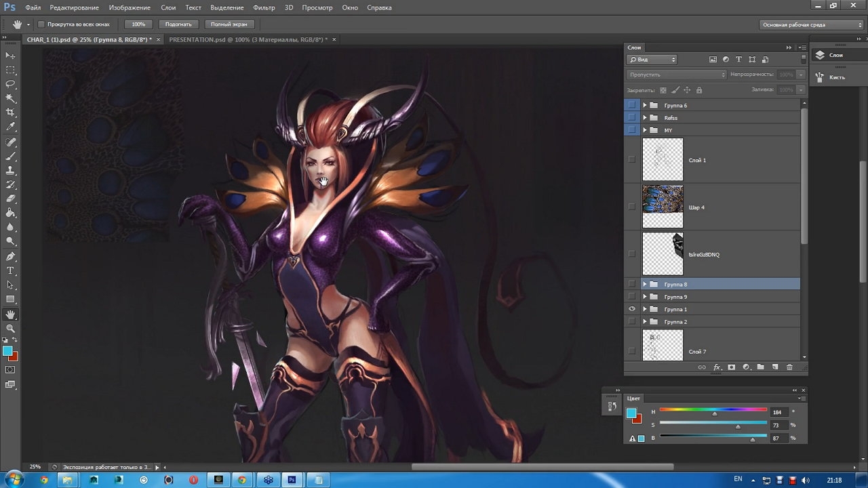Open the Выделение menu
Screen dimensions: 868x488
[x=228, y=7]
